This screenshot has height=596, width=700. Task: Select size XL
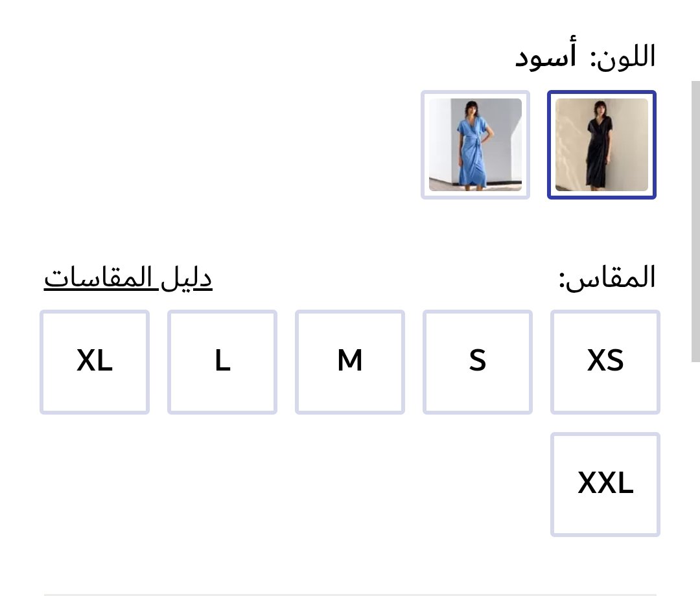95,361
